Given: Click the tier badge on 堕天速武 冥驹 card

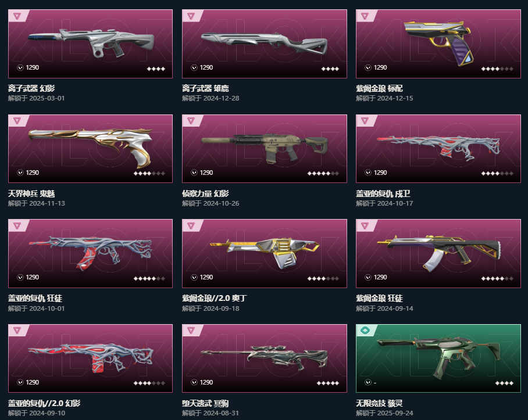Looking at the screenshot, I should (192, 331).
